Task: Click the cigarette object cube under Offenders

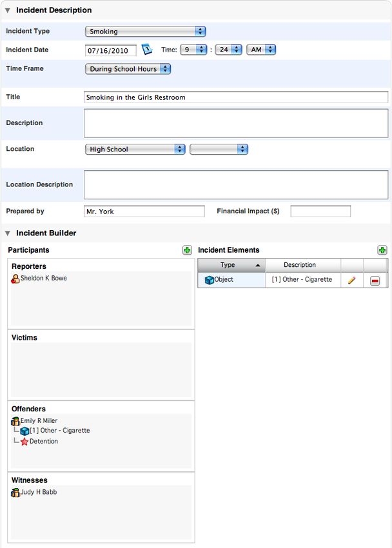Action: click(24, 431)
